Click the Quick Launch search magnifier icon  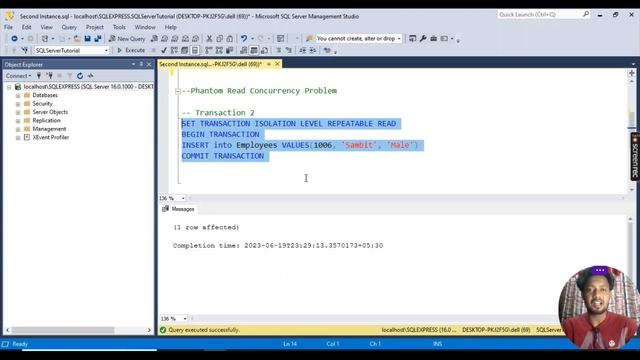click(586, 14)
